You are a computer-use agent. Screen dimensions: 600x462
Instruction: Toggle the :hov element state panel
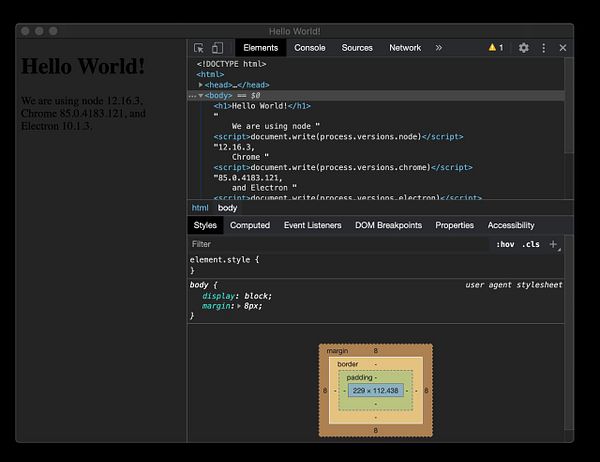tap(505, 244)
